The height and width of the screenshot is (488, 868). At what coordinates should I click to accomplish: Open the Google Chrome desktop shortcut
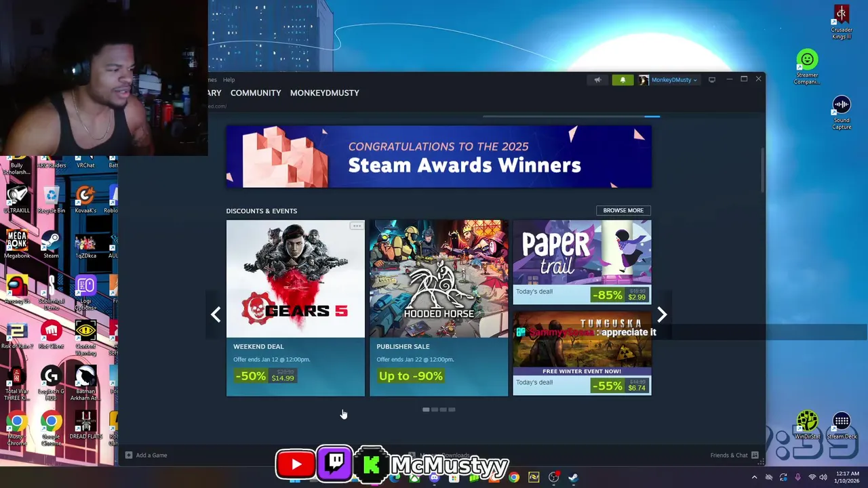coord(52,429)
